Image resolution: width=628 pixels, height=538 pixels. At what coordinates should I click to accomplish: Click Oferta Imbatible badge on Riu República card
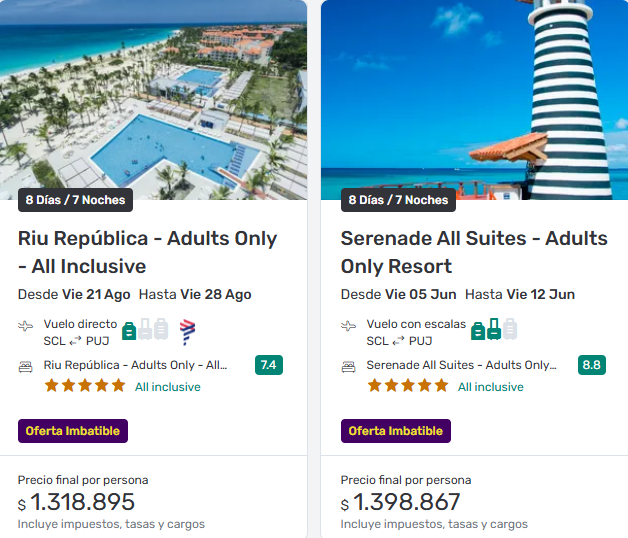click(73, 431)
